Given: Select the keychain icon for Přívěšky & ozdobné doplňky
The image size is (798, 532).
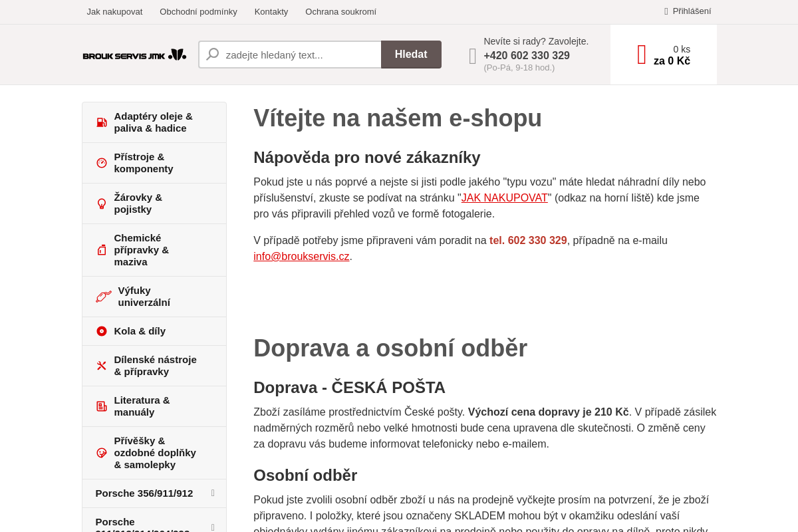Looking at the screenshot, I should coord(102,452).
